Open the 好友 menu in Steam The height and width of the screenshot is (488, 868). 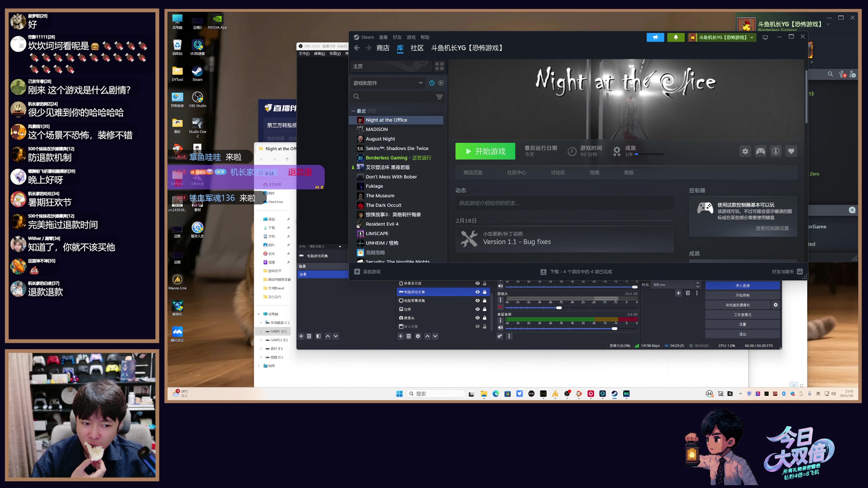point(397,37)
